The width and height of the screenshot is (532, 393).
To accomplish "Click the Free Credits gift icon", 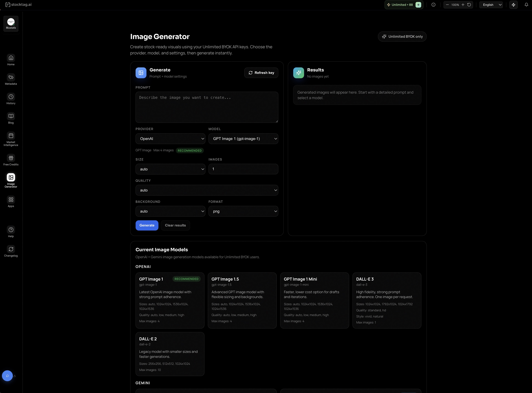I will (11, 158).
